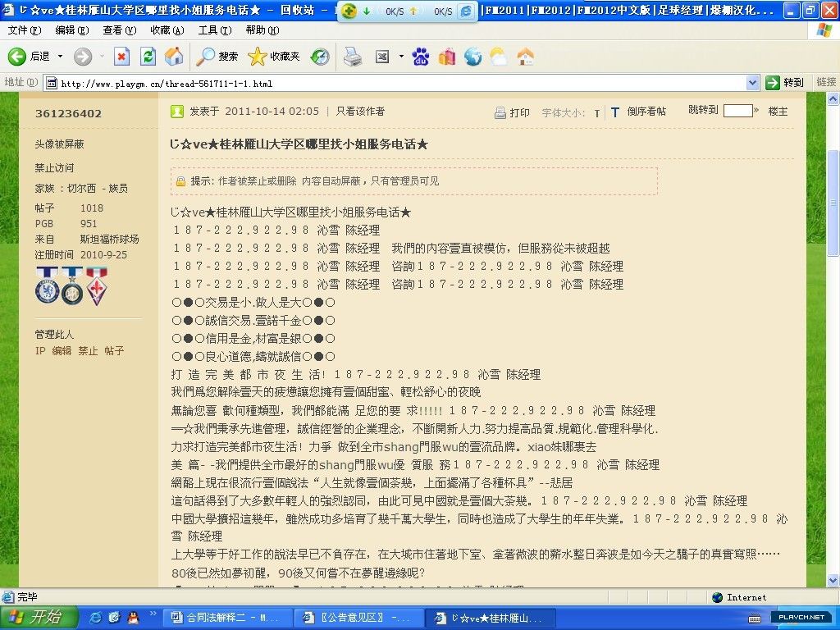Image resolution: width=840 pixels, height=630 pixels.
Task: Open the History clock icon
Action: (x=320, y=57)
